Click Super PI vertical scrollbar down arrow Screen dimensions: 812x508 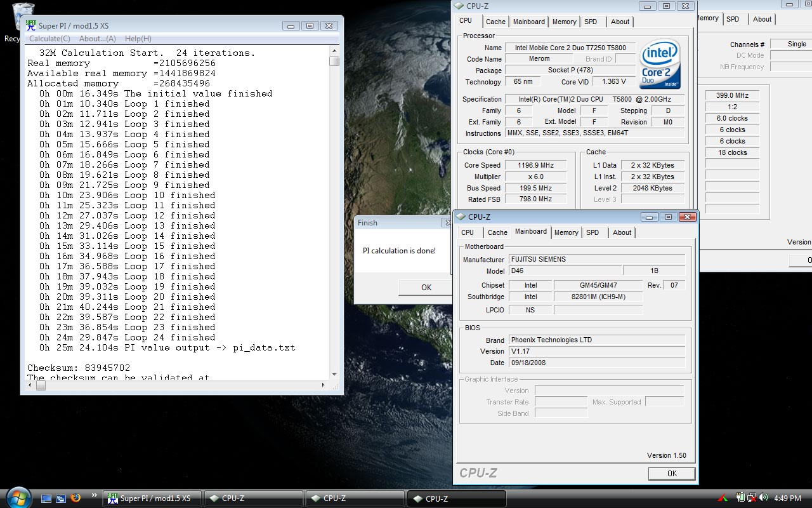[x=334, y=375]
